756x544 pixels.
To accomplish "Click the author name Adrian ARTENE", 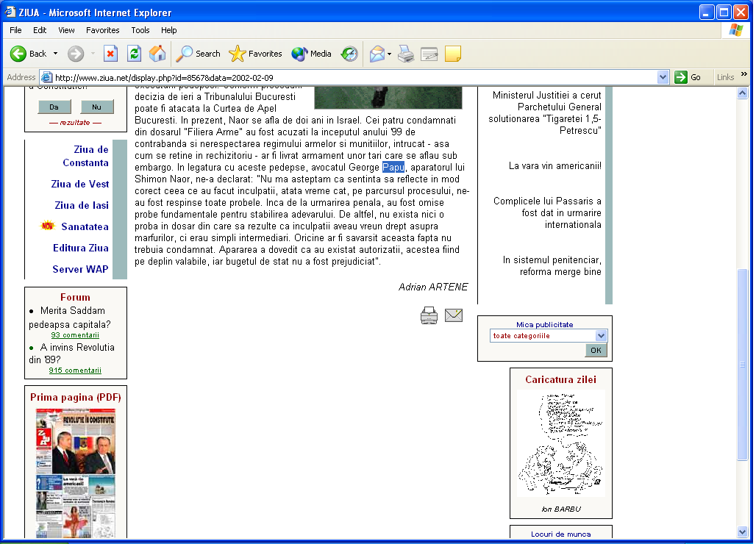I will point(433,287).
